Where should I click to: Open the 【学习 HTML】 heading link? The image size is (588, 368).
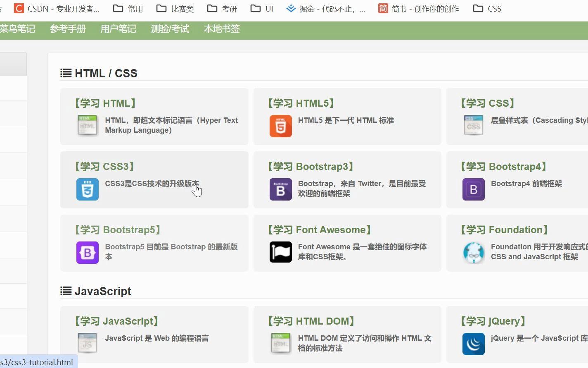[106, 103]
